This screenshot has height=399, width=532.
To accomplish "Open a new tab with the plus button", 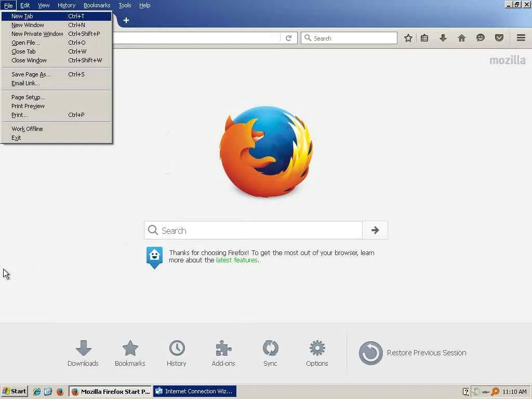I will [126, 20].
